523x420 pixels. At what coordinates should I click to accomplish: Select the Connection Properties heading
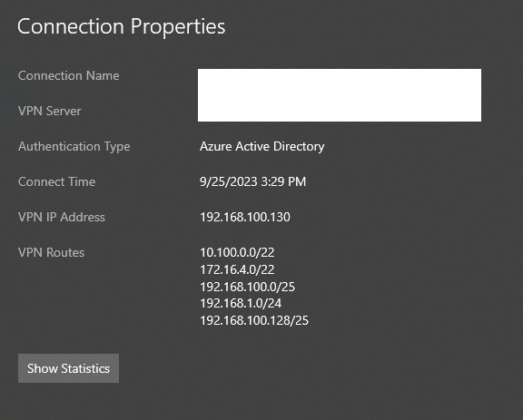click(x=122, y=26)
